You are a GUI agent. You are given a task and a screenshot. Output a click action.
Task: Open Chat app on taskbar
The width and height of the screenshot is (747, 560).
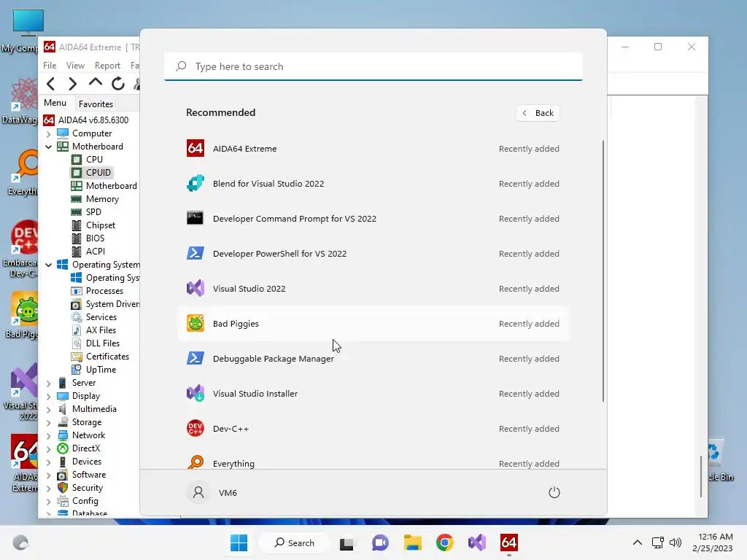coord(380,542)
